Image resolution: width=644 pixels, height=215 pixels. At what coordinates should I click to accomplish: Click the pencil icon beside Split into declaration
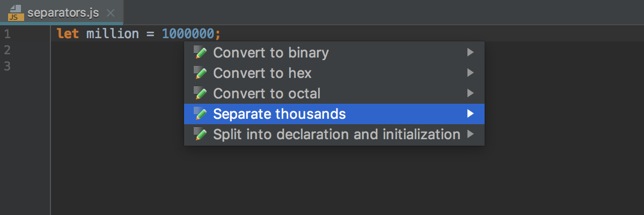point(200,134)
